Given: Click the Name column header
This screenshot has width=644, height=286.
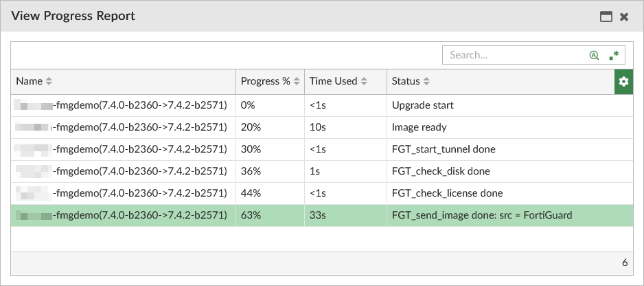Looking at the screenshot, I should (29, 81).
